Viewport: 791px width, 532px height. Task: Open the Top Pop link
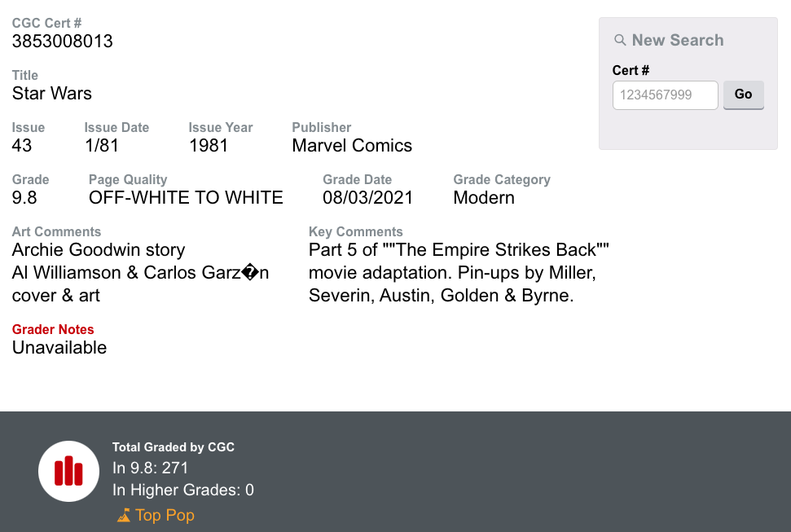click(165, 515)
